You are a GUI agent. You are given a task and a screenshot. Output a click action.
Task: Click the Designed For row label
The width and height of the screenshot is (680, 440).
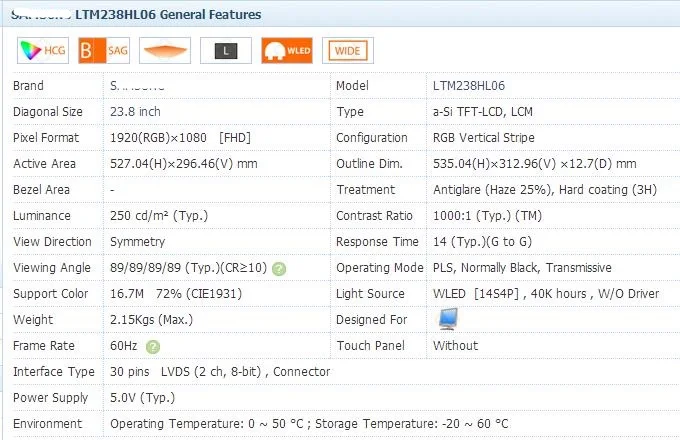click(372, 320)
